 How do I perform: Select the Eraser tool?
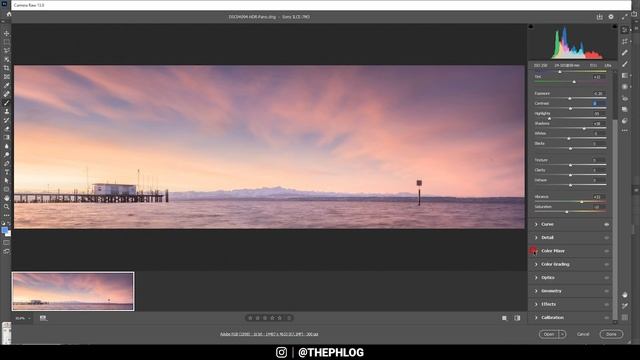pyautogui.click(x=6, y=129)
